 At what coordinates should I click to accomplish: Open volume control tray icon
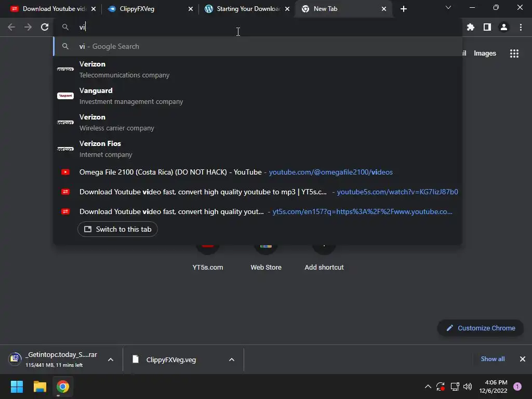pos(468,387)
